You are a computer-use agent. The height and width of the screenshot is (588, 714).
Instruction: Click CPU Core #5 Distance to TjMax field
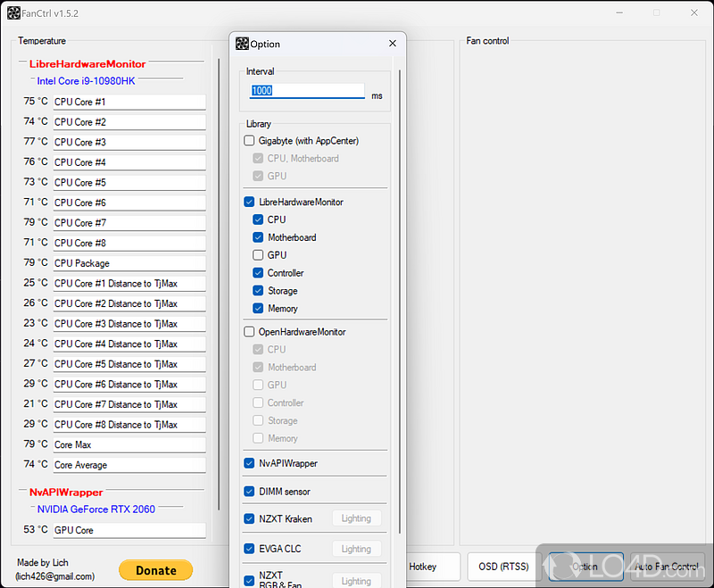pos(129,364)
